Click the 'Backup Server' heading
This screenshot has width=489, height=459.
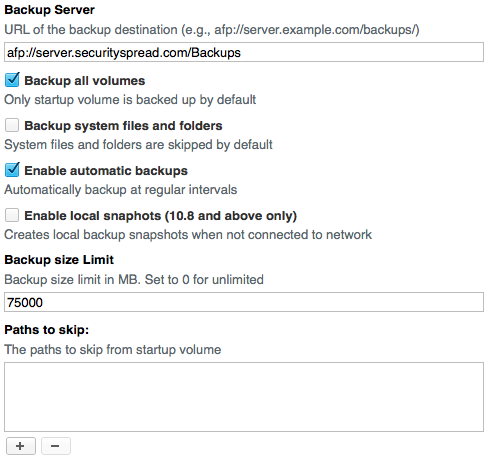[x=49, y=10]
